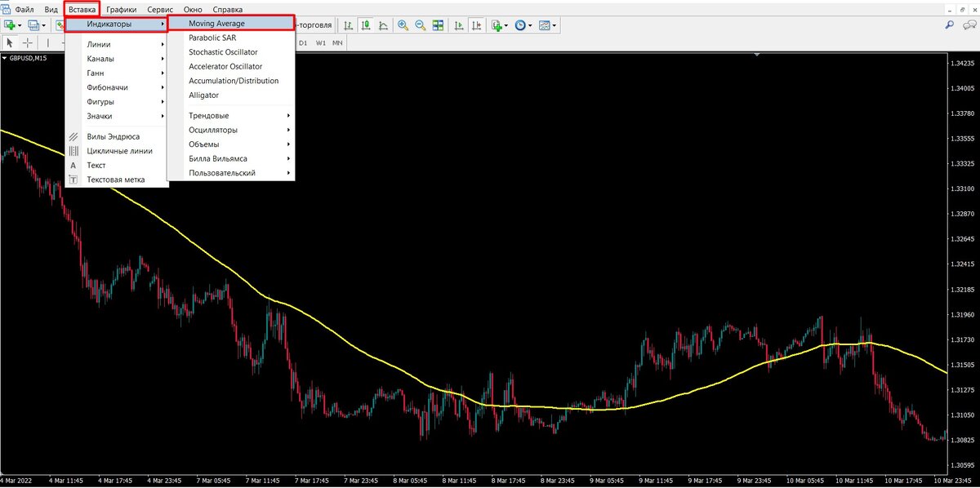Click the tile windows icon
980x488 pixels.
(439, 25)
